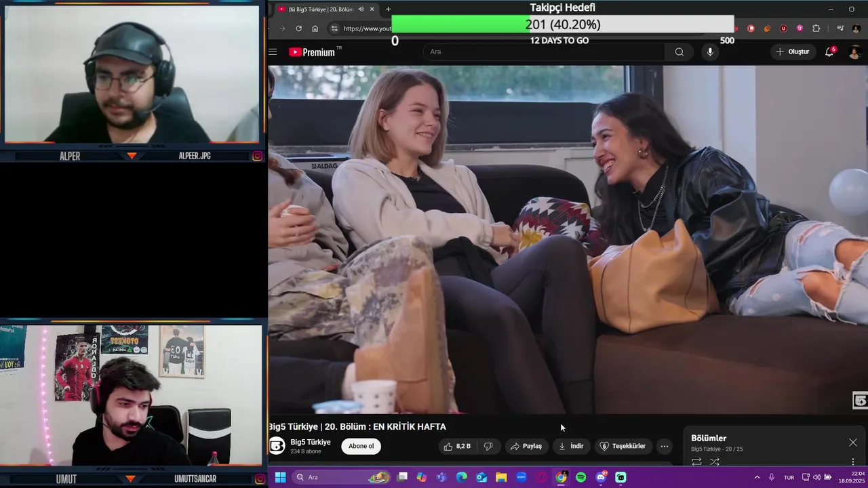Open Microsoft Teams from the taskbar

[441, 477]
